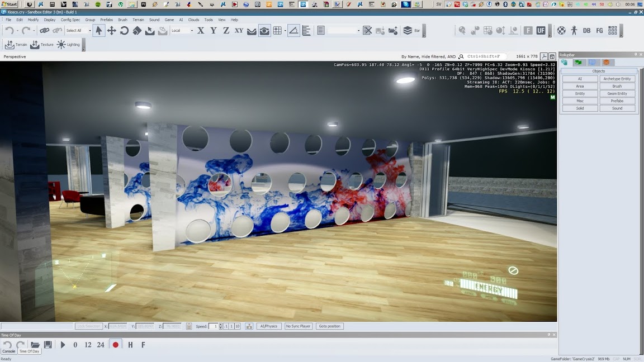Open the FG Flow Graph editor
The height and width of the screenshot is (362, 644).
point(599,30)
